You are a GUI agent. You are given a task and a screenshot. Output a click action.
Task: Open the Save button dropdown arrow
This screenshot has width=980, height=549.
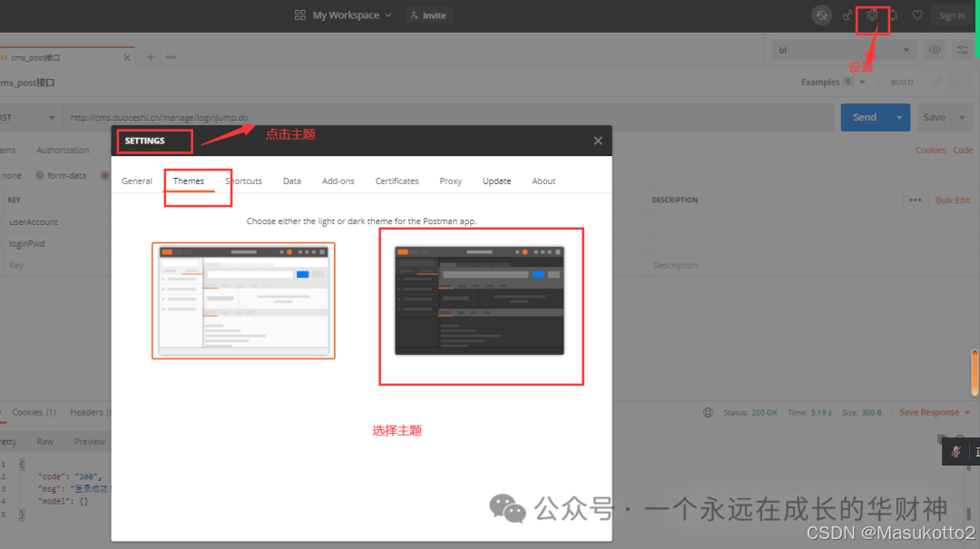963,118
